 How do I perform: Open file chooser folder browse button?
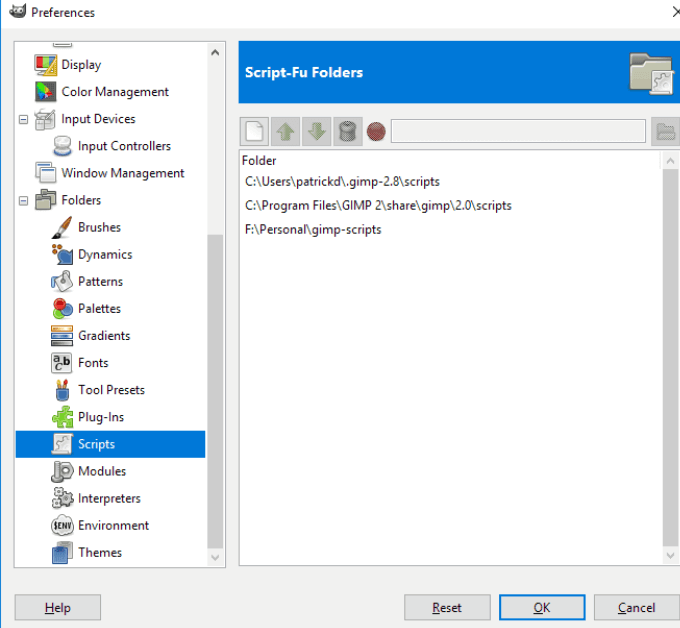[x=665, y=131]
